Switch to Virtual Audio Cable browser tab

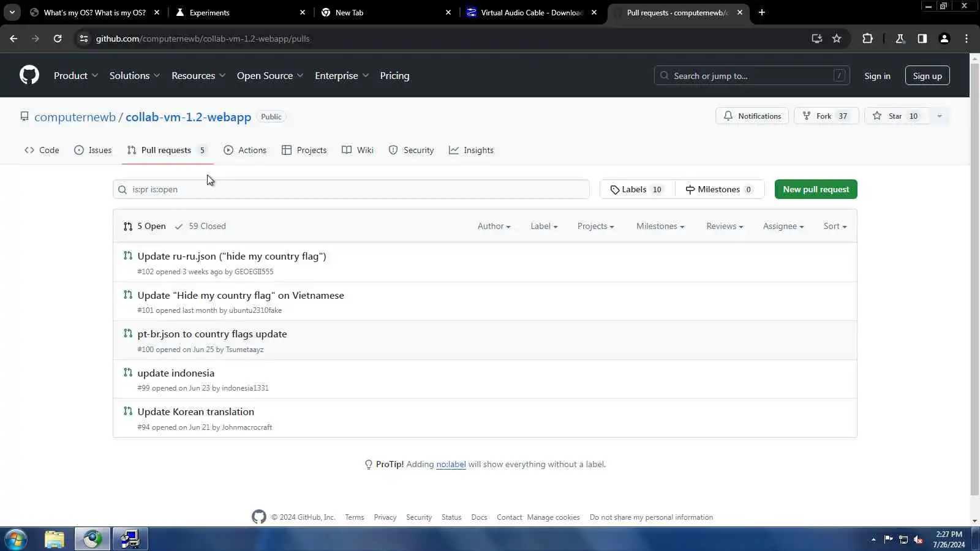532,12
